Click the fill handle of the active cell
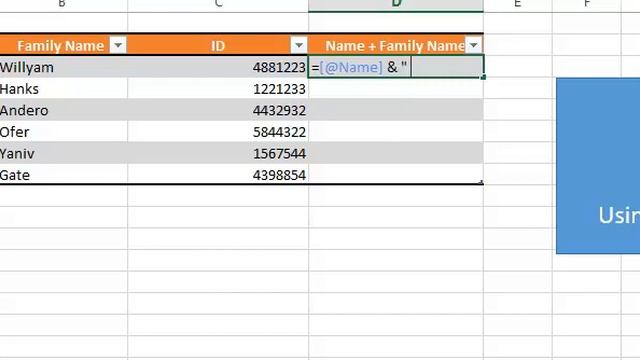Viewport: 640px width, 360px height. pyautogui.click(x=483, y=77)
